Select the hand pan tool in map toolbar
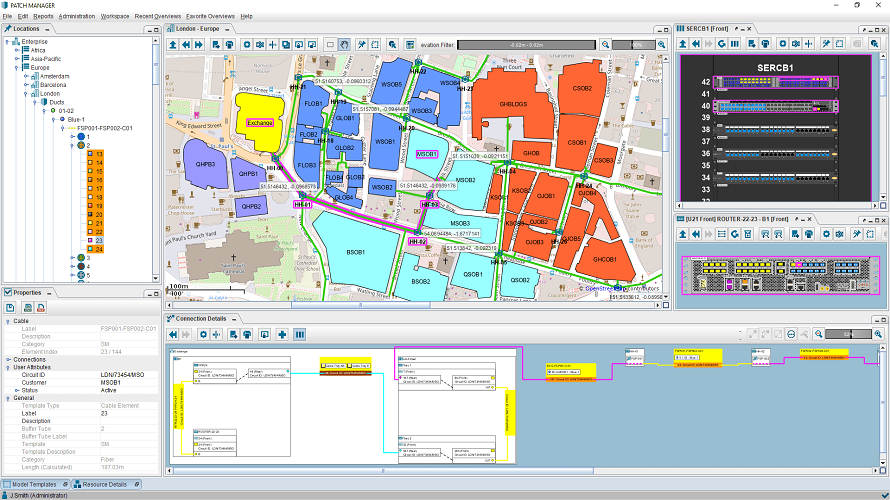The width and height of the screenshot is (890, 500). (x=344, y=45)
